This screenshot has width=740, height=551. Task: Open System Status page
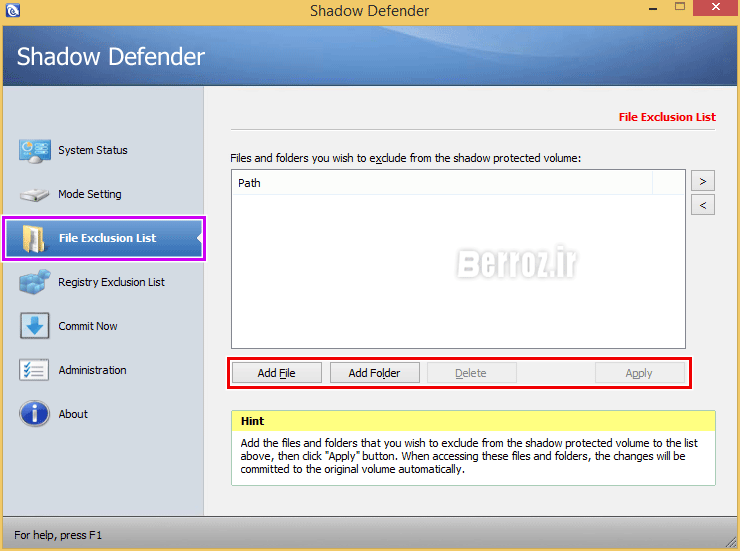pos(93,150)
